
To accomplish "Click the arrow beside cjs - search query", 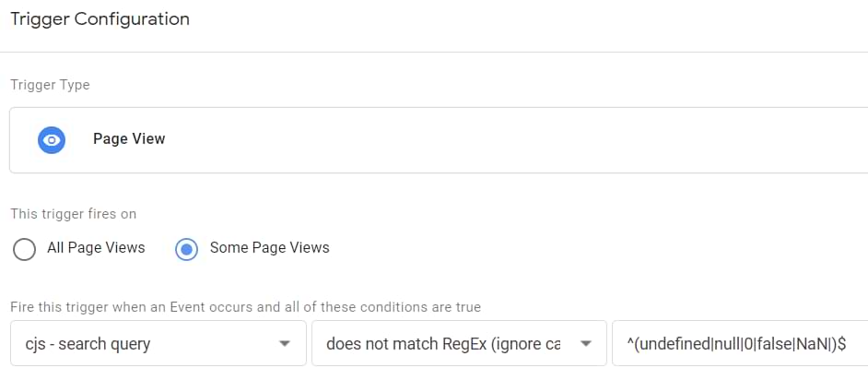I will 285,344.
